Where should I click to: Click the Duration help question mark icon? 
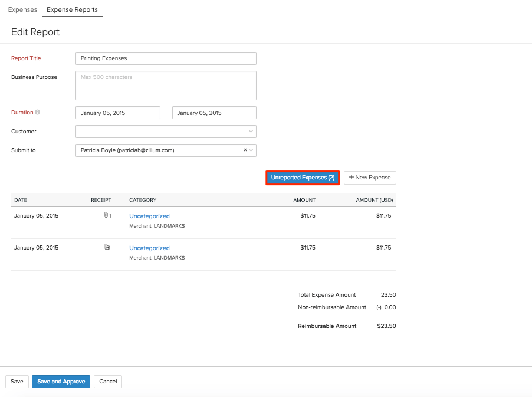point(38,113)
